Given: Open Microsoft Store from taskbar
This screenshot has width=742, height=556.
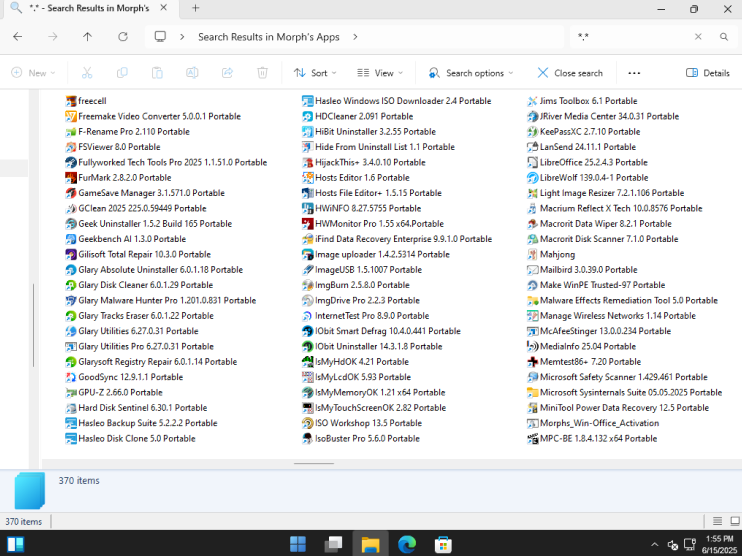Looking at the screenshot, I should point(443,544).
